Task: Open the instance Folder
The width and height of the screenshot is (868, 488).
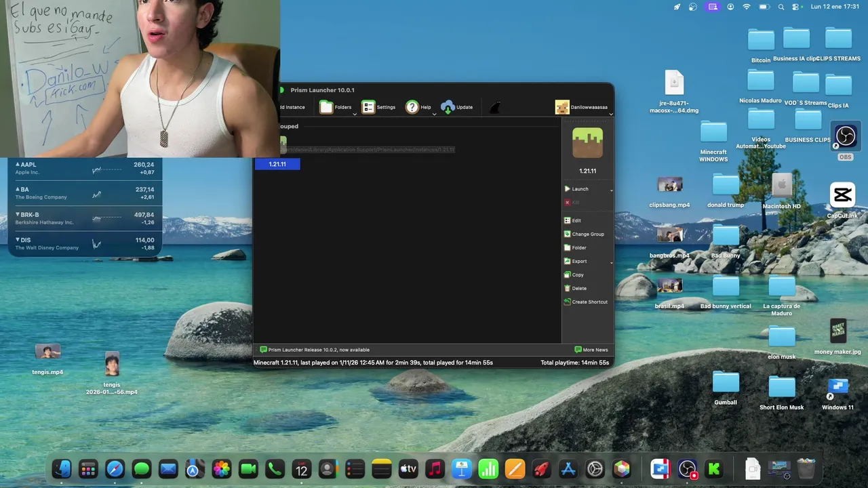Action: 575,247
